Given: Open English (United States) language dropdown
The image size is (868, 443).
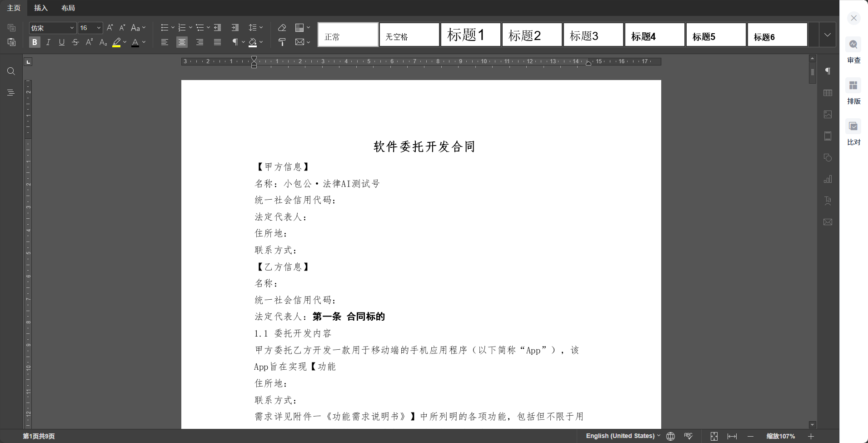Looking at the screenshot, I should tap(623, 436).
